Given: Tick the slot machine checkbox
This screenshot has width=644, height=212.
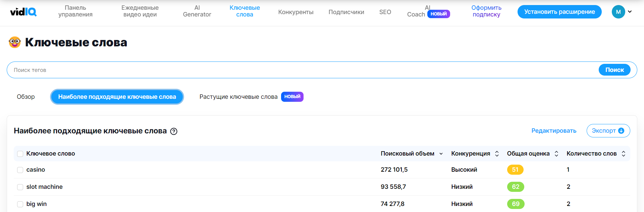Looking at the screenshot, I should [20, 187].
